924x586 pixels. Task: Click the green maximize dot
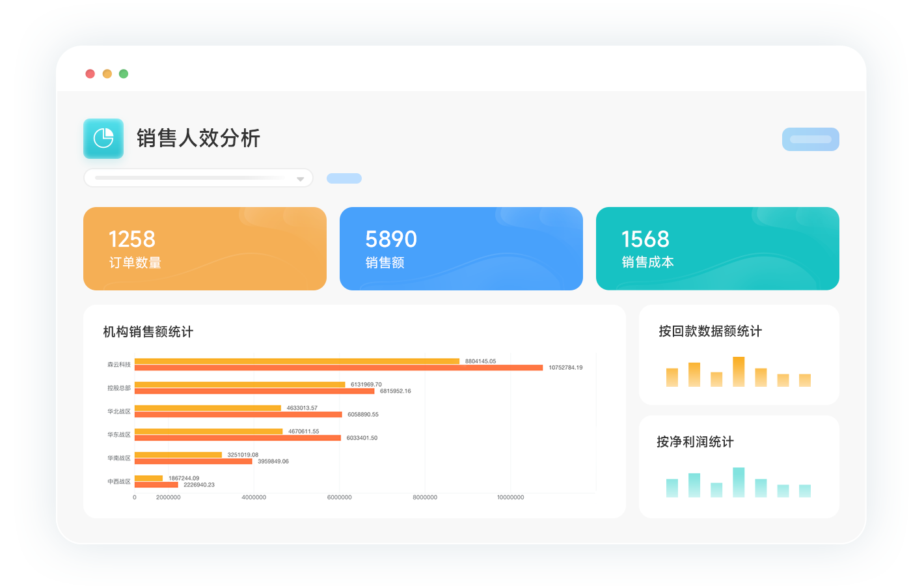124,74
